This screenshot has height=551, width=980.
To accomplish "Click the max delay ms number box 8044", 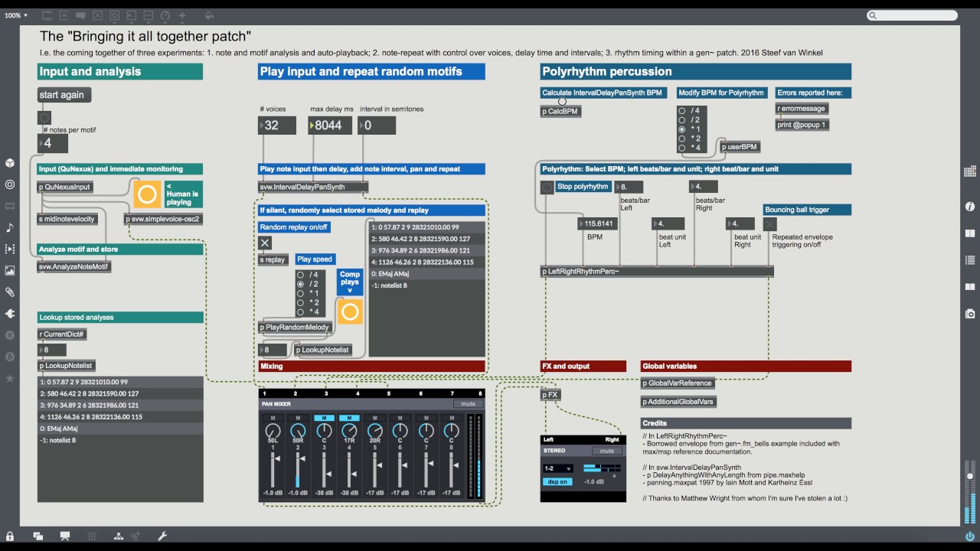I will 330,125.
